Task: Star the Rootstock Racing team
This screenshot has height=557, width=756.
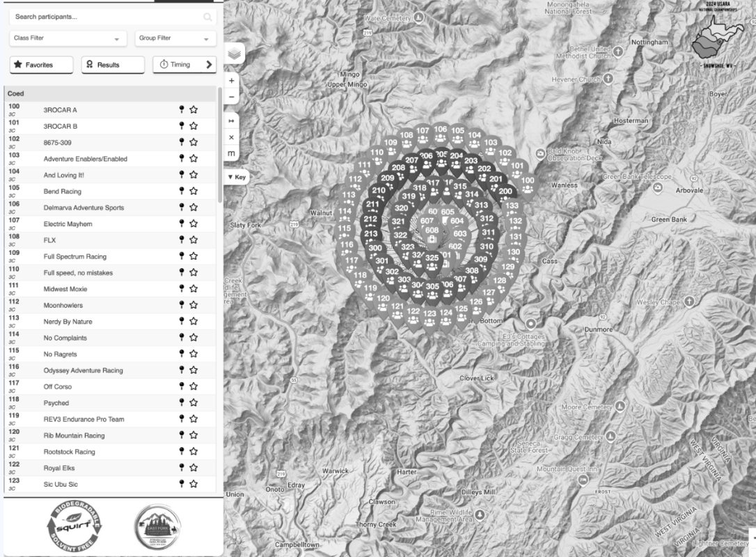Action: [194, 451]
